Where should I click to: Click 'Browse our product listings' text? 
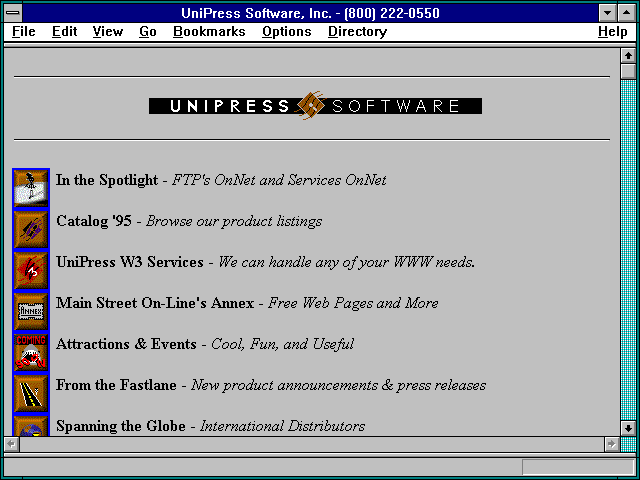[x=234, y=221]
